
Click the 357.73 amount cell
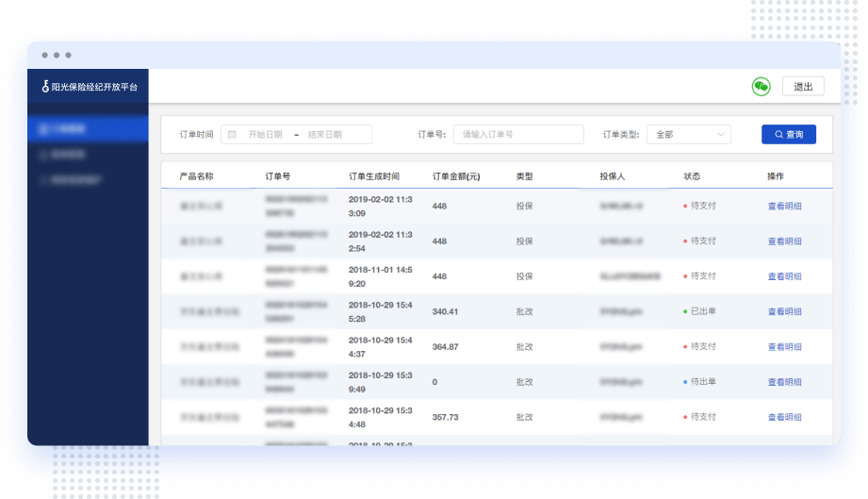(x=445, y=417)
